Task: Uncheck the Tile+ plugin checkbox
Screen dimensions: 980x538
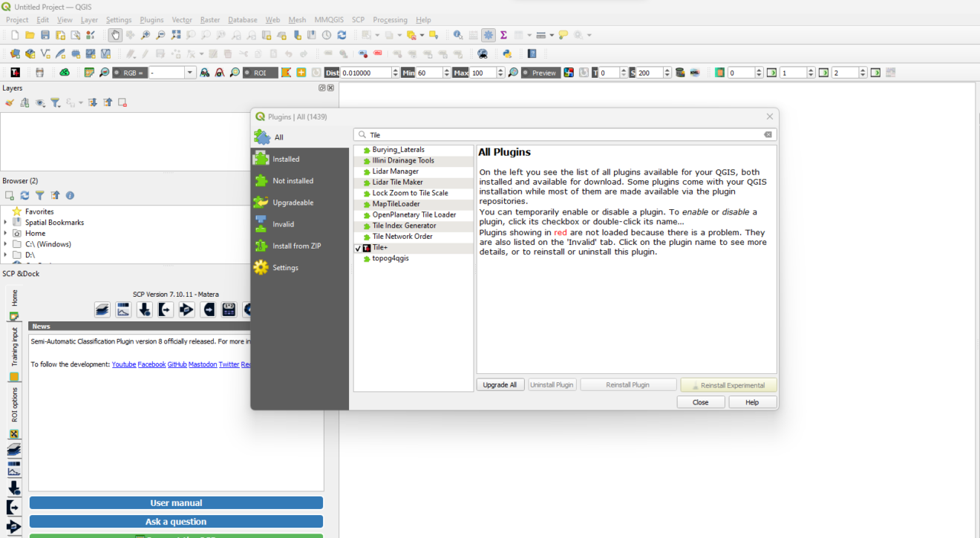Action: coord(358,247)
